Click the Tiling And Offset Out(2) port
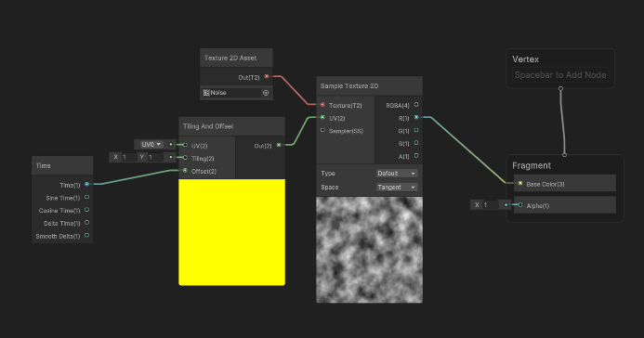Screen dimensions: 644x338 click(279, 145)
